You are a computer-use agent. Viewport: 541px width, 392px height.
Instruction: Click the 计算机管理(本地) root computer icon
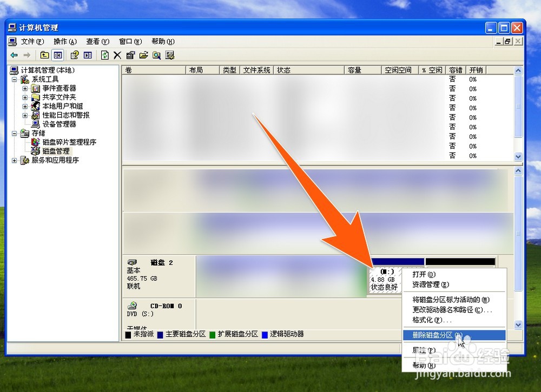(14, 70)
